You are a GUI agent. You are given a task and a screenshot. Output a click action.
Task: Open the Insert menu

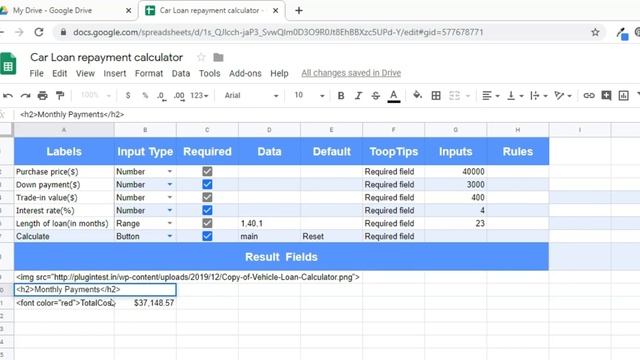pos(115,73)
